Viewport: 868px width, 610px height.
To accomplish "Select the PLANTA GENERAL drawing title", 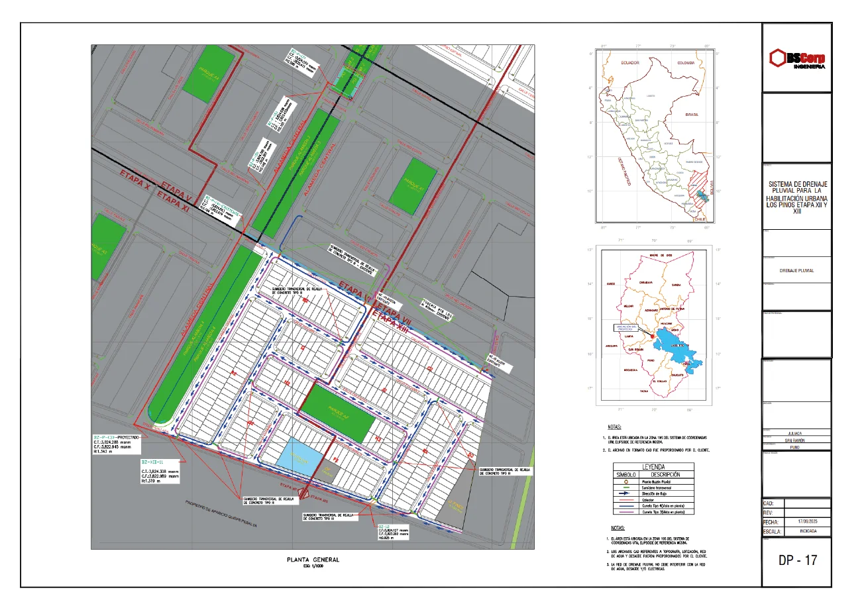I will click(x=312, y=560).
